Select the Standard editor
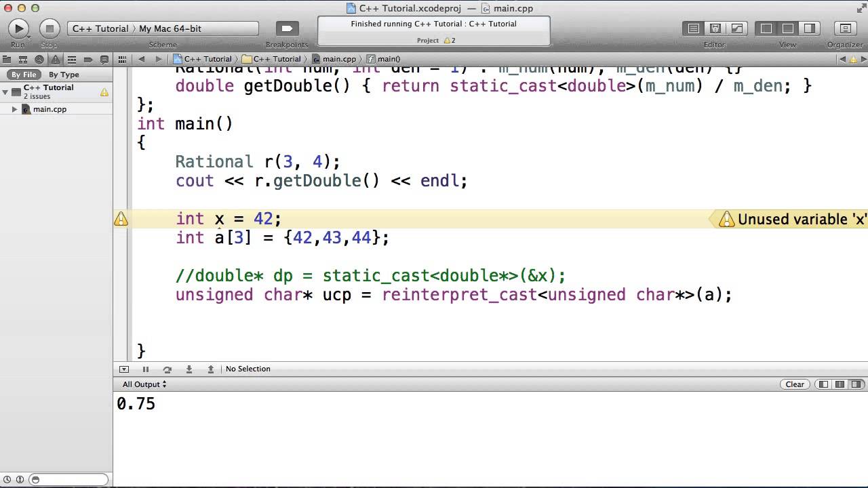 [694, 28]
